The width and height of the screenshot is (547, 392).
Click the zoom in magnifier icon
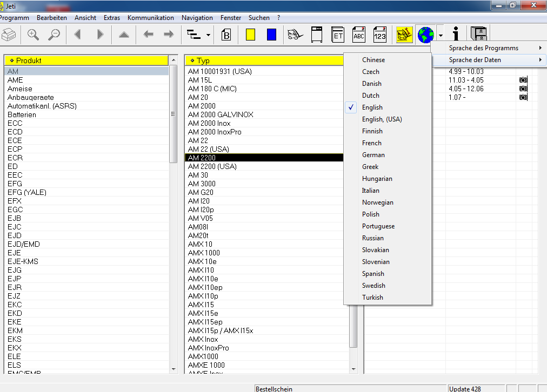point(34,35)
